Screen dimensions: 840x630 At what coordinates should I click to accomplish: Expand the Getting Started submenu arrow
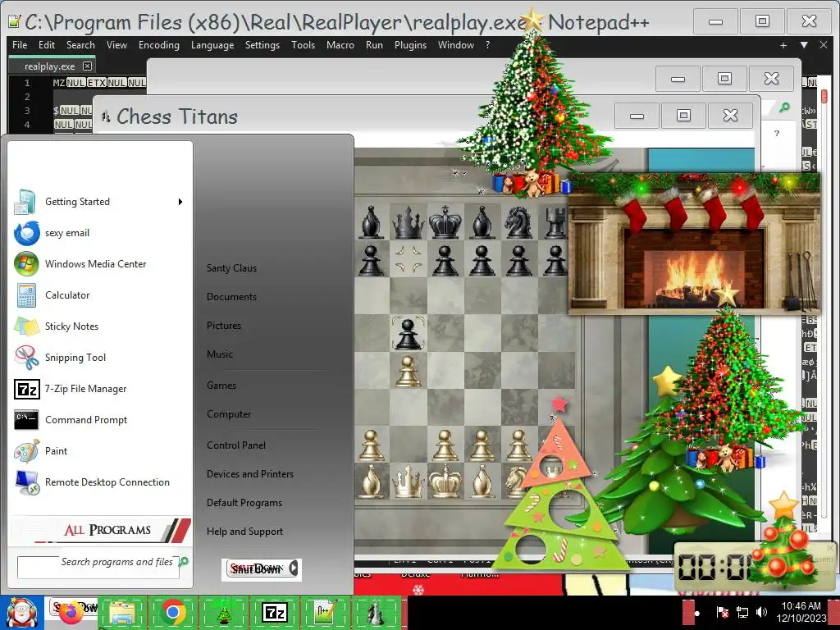point(180,202)
